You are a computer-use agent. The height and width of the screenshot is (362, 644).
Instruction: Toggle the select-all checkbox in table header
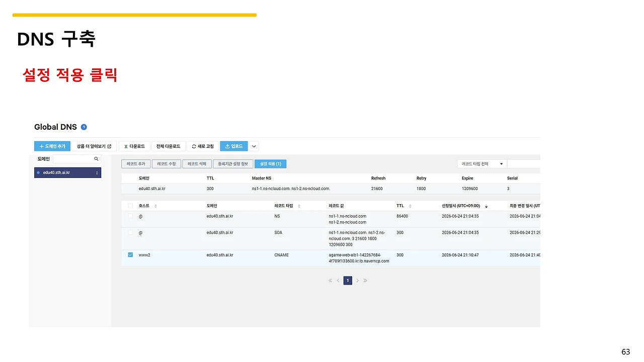click(x=130, y=206)
